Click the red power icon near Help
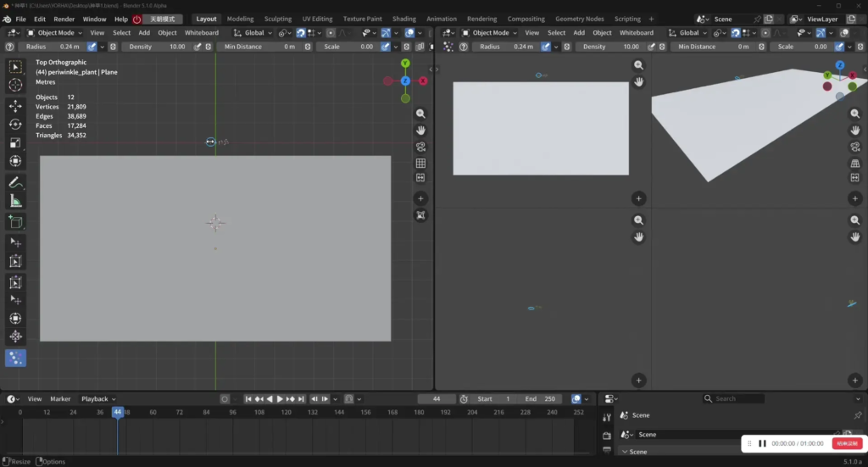This screenshot has width=868, height=467. pyautogui.click(x=136, y=19)
